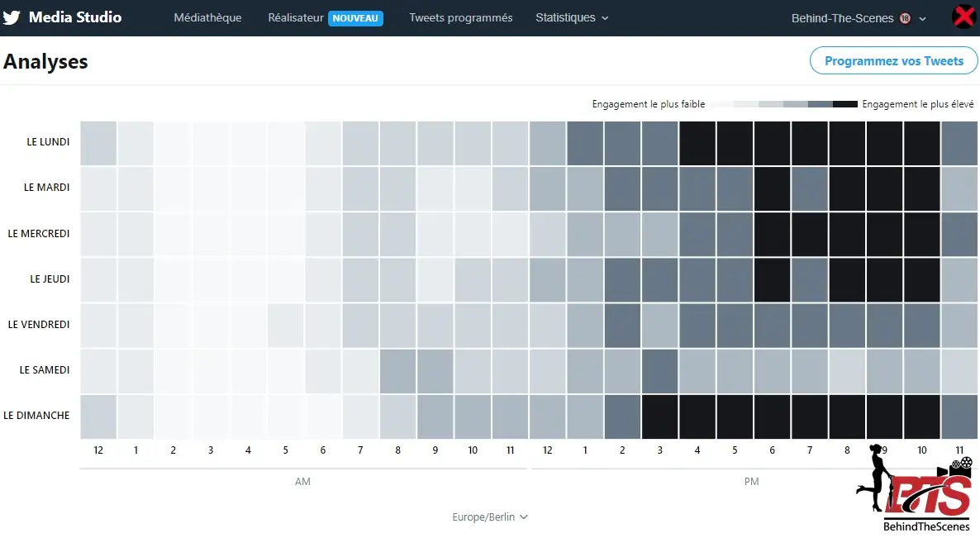Click the Media Studio home link
This screenshot has height=538, width=980.
pyautogui.click(x=75, y=17)
